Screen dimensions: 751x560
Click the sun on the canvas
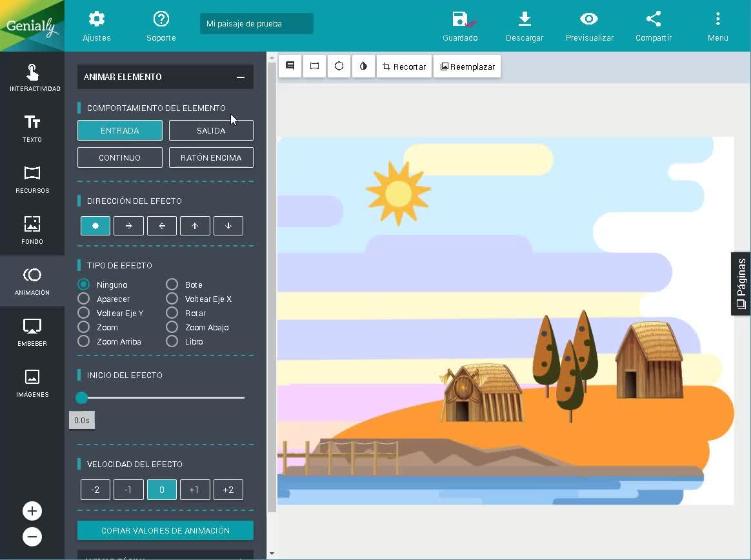pos(399,194)
